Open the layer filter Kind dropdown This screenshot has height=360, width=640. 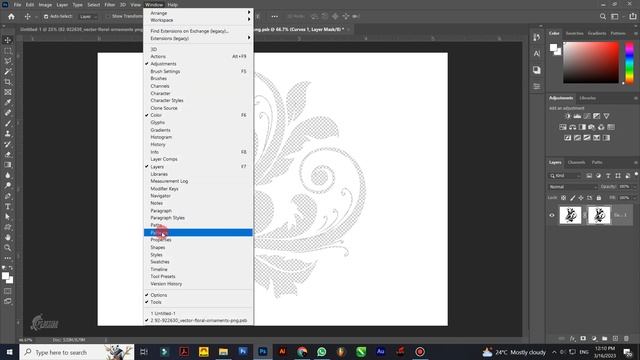point(565,176)
